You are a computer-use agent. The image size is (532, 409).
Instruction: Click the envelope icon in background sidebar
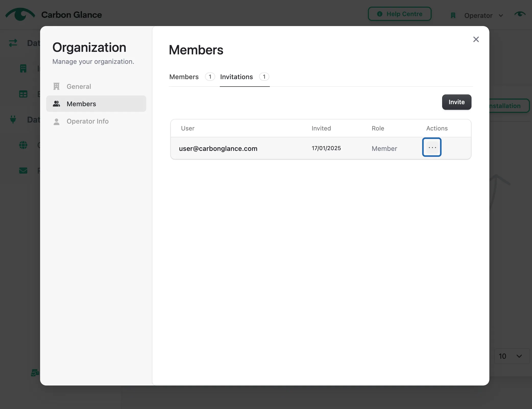point(23,171)
